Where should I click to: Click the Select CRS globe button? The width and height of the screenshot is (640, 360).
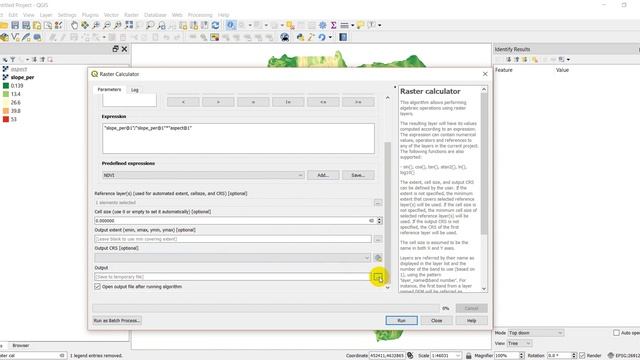click(x=378, y=258)
